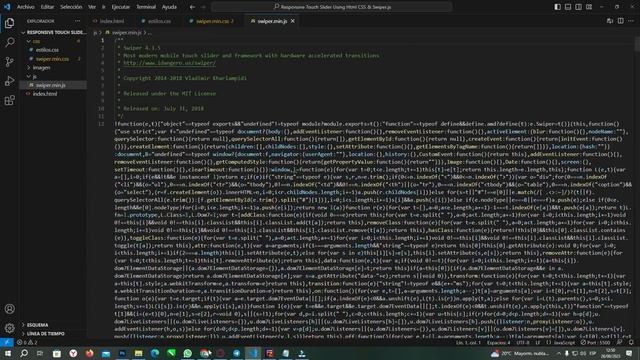The image size is (640, 360).
Task: Open Photoshop from the taskbar
Action: pyautogui.click(x=122, y=353)
